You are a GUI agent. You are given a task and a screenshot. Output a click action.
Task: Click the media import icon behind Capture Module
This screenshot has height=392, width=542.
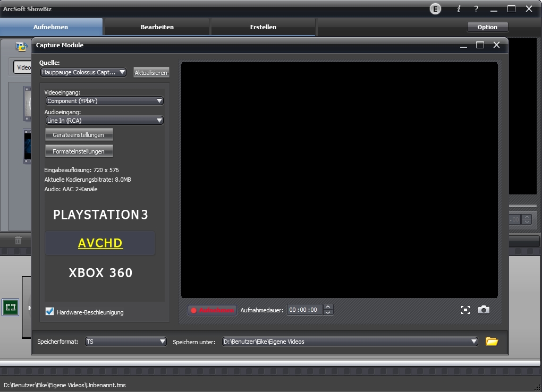point(21,46)
